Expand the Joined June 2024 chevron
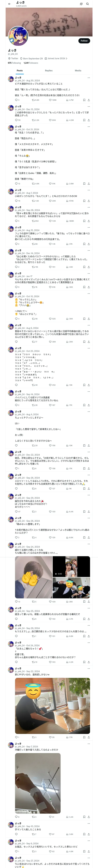 (x=67, y=59)
